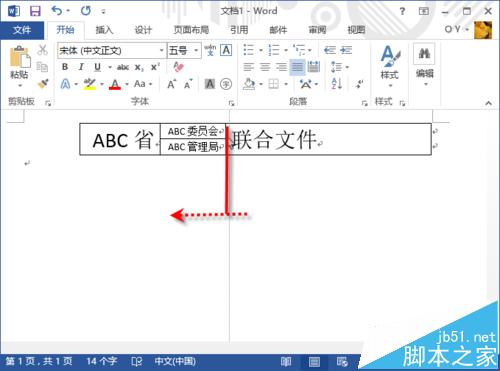Insert enclosed character (circled 字)
500x371 pixels.
(x=226, y=84)
